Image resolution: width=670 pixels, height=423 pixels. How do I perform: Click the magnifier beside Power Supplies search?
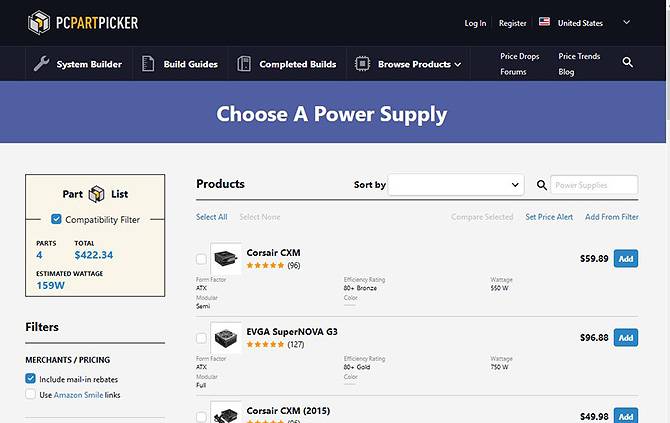(541, 185)
